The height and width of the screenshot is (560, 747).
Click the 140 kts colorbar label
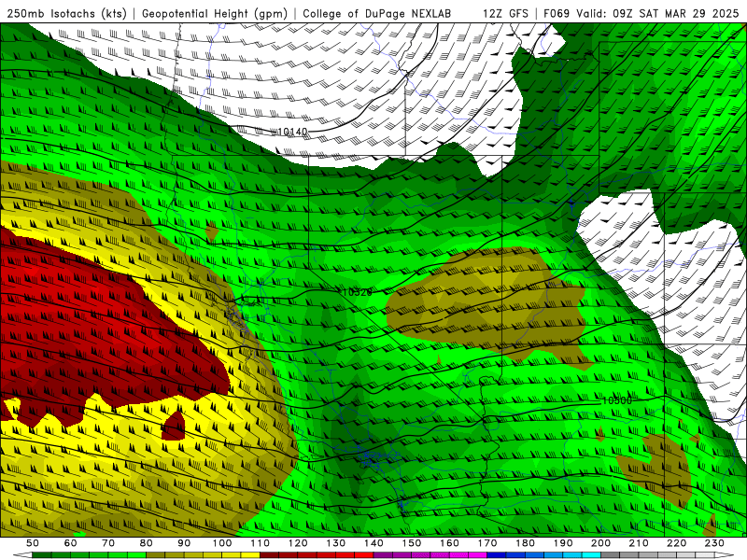(x=374, y=543)
